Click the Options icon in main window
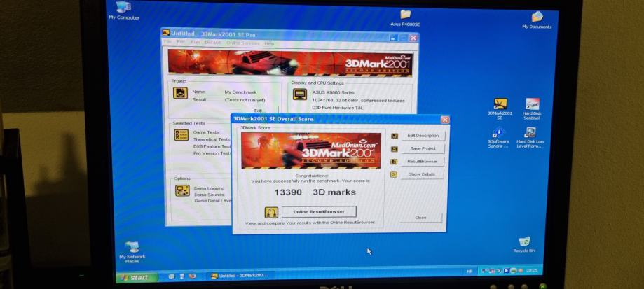Screen dimensions: 644x289 182,190
